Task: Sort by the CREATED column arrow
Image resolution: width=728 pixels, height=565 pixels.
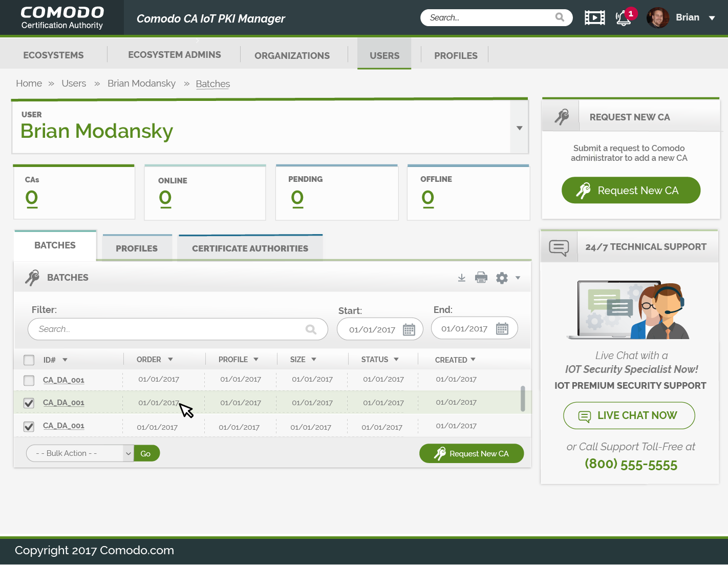Action: tap(473, 360)
